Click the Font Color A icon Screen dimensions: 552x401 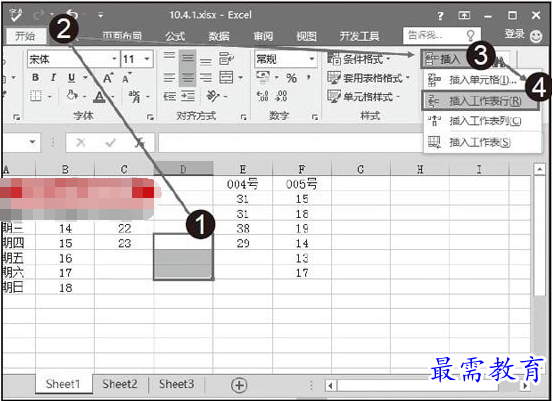pyautogui.click(x=100, y=96)
